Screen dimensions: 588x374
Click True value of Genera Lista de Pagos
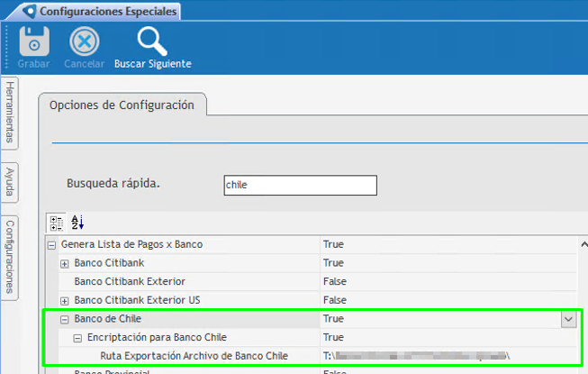[x=333, y=244]
